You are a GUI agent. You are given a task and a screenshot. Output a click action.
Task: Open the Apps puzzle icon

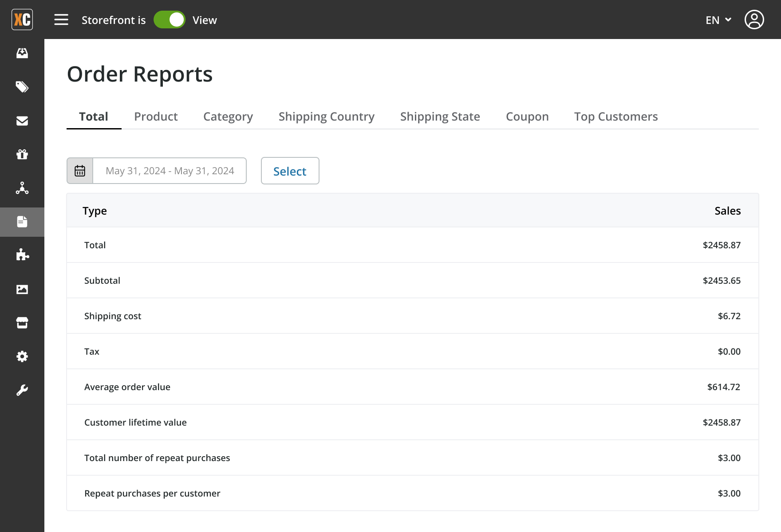(x=22, y=255)
